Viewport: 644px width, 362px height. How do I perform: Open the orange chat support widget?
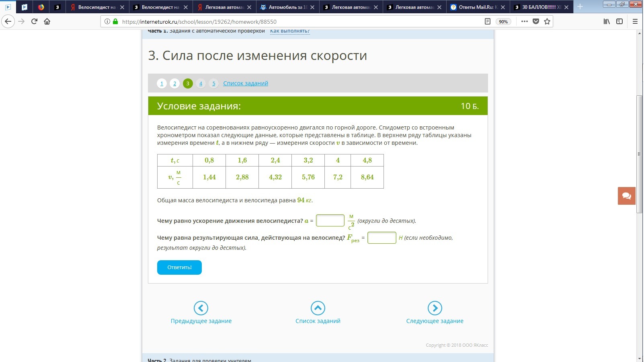626,196
